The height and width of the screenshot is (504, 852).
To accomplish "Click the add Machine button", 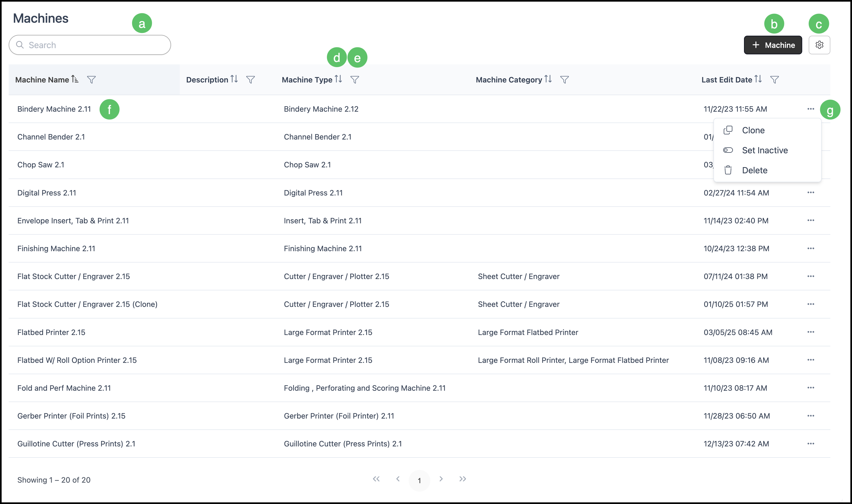I will click(x=772, y=45).
